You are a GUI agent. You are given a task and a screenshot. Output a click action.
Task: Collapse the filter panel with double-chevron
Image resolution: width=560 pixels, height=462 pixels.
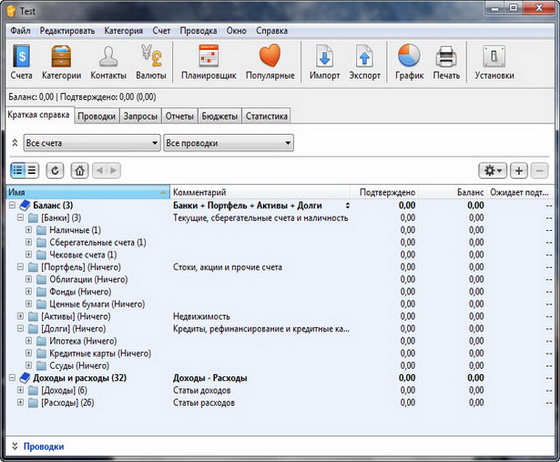click(15, 143)
